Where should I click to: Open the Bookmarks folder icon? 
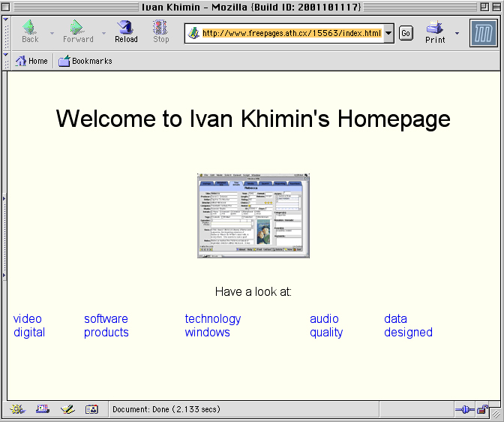64,61
